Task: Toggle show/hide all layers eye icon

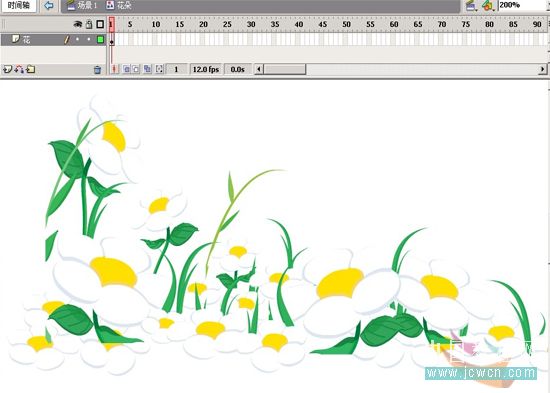Action: tap(78, 24)
